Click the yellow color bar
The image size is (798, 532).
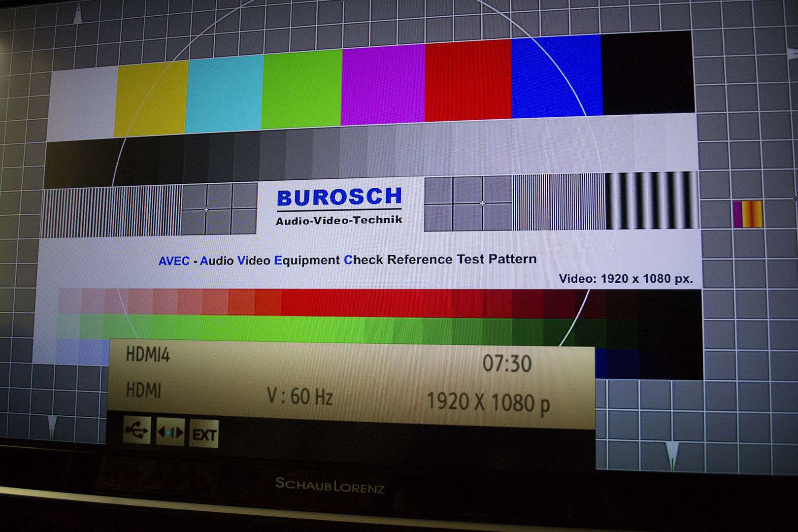151,99
